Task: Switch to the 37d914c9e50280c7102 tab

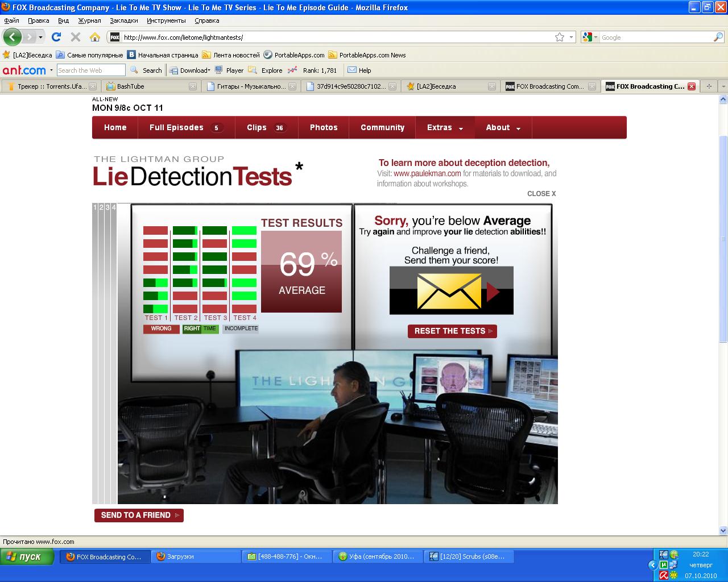Action: tap(350, 86)
